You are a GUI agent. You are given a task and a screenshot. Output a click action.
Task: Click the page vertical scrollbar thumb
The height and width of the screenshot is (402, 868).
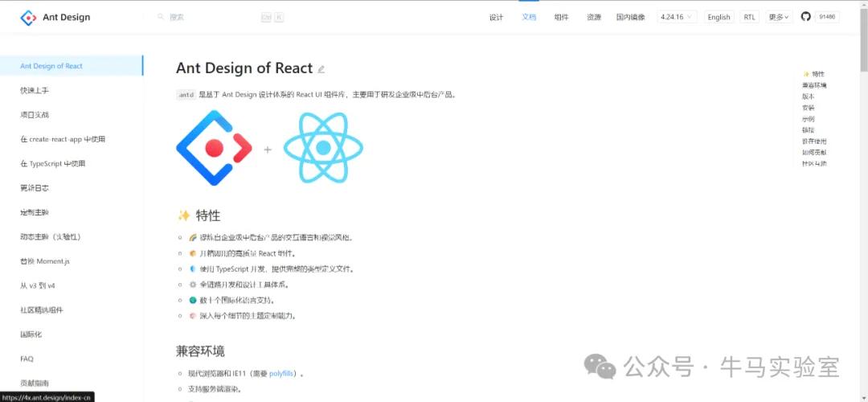(863, 39)
